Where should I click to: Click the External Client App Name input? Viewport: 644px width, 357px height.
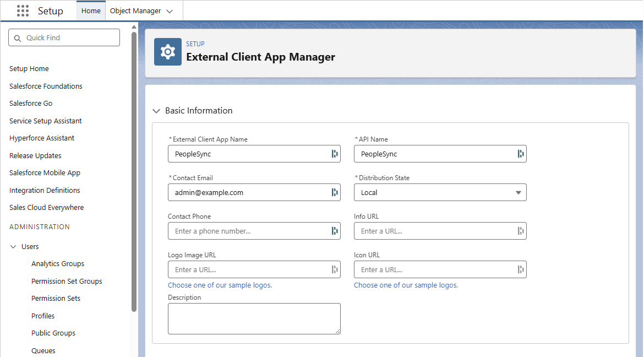(254, 154)
